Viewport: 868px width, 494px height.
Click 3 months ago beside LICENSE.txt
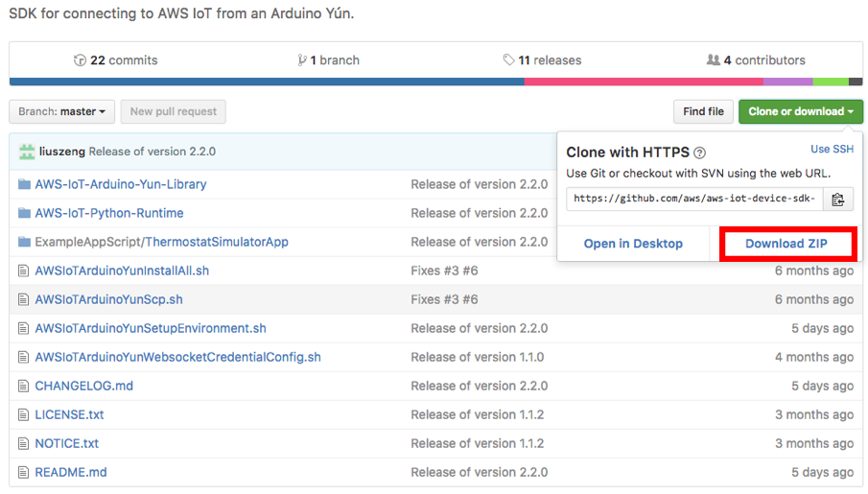814,414
